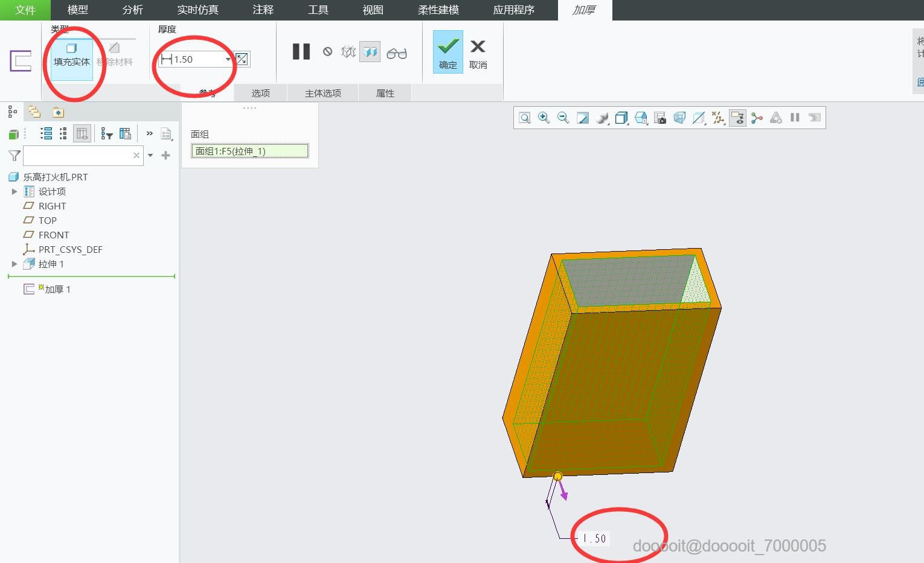Screen dimensions: 924x563
Task: Cancel with the 取消 X button
Action: pyautogui.click(x=478, y=53)
